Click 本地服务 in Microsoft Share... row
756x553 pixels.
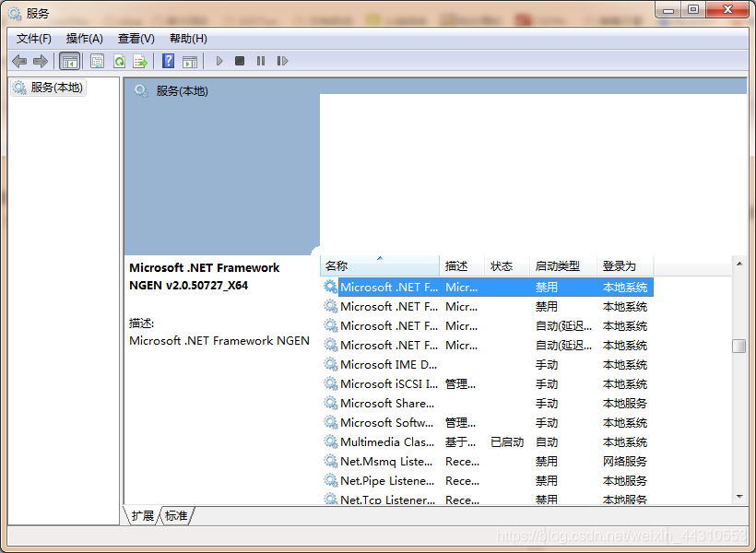click(625, 403)
